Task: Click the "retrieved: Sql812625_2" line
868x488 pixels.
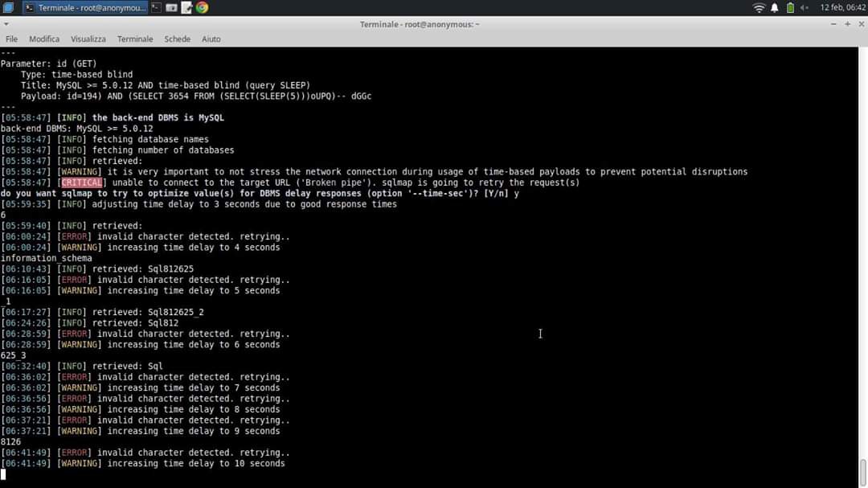Action: click(148, 313)
